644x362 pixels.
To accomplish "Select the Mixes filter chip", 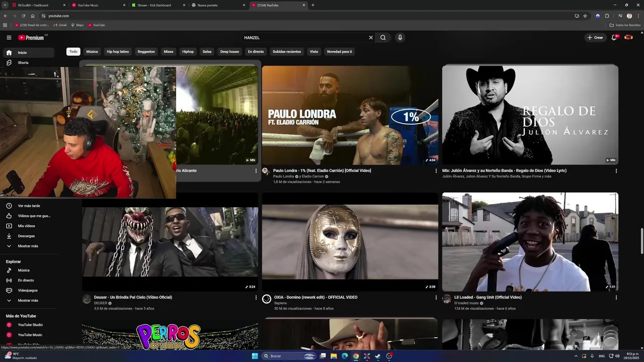I will 169,52.
